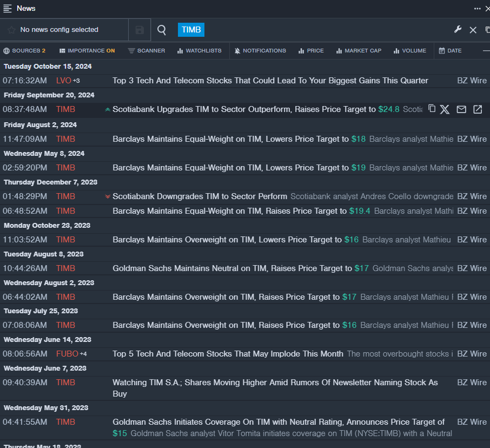Image resolution: width=490 pixels, height=448 pixels.
Task: Select the Tuesday October 15, 2024 date header
Action: 48,67
